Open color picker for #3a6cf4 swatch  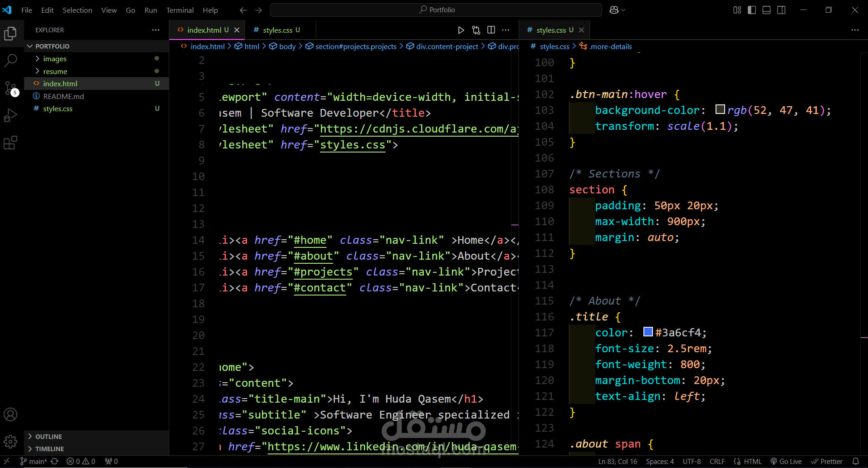coord(648,332)
